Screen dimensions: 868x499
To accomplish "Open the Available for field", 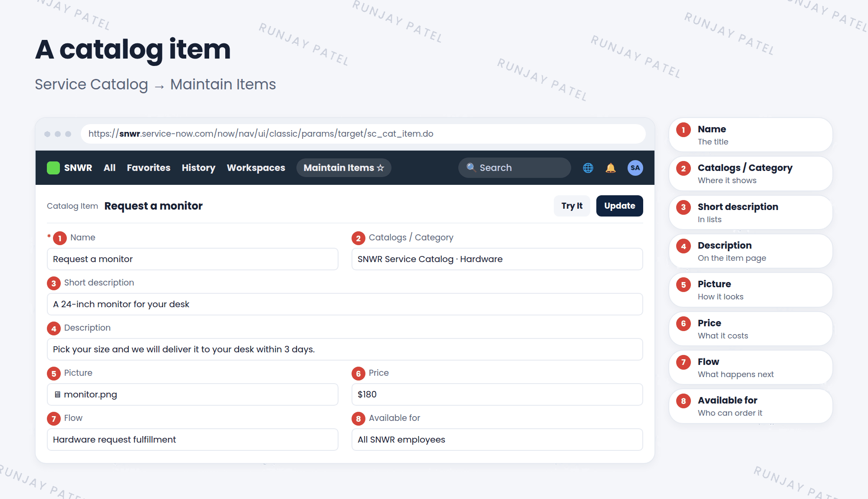I will coord(497,440).
